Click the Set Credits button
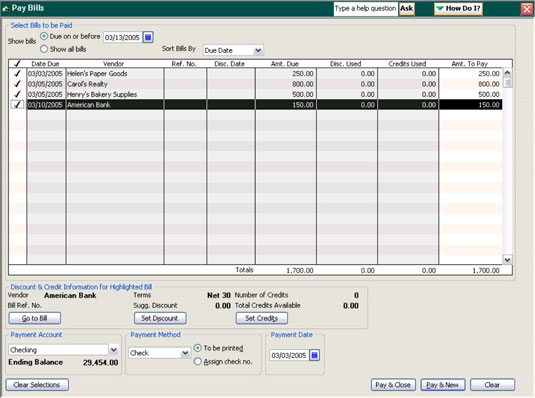Image resolution: width=535 pixels, height=398 pixels. click(262, 318)
